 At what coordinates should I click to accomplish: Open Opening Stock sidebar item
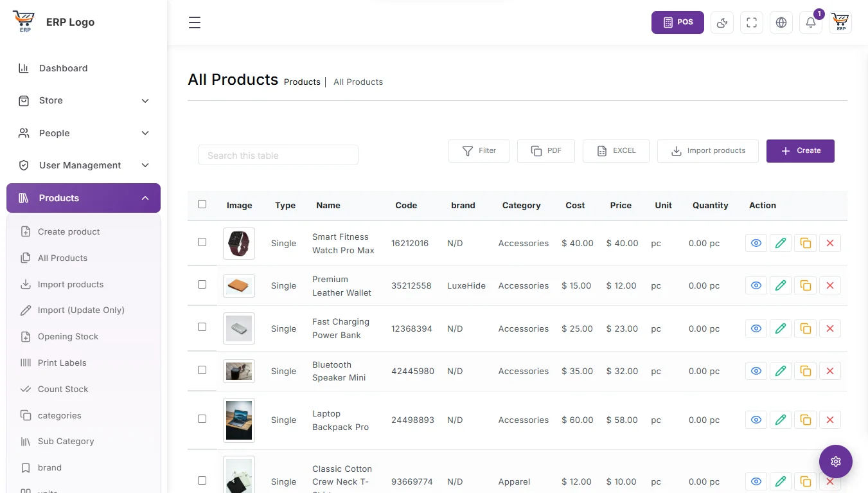(84, 336)
